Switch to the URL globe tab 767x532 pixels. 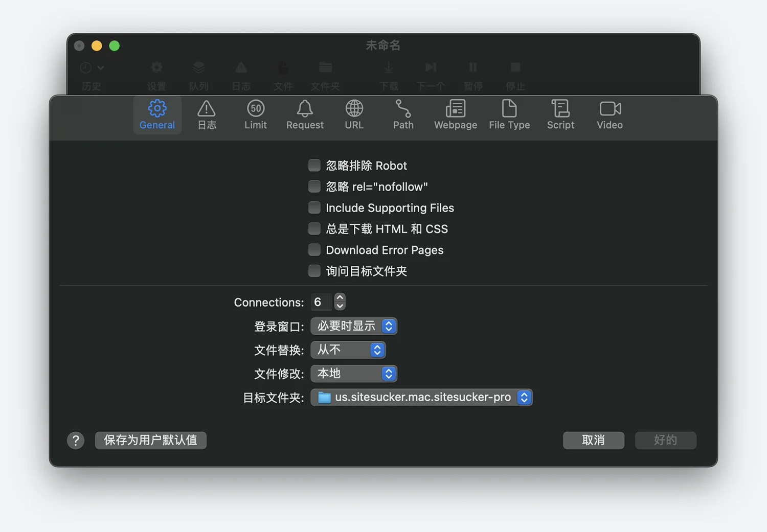(354, 115)
